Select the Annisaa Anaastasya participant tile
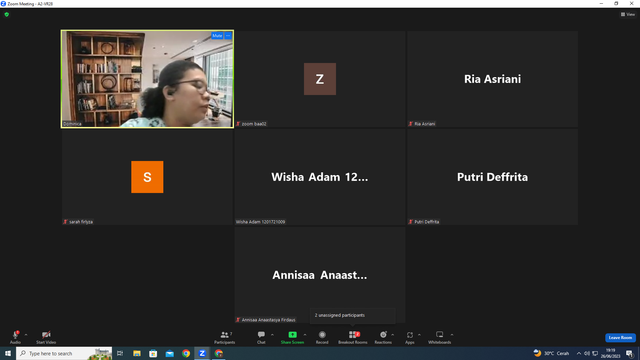This screenshot has width=640, height=360. (x=320, y=275)
